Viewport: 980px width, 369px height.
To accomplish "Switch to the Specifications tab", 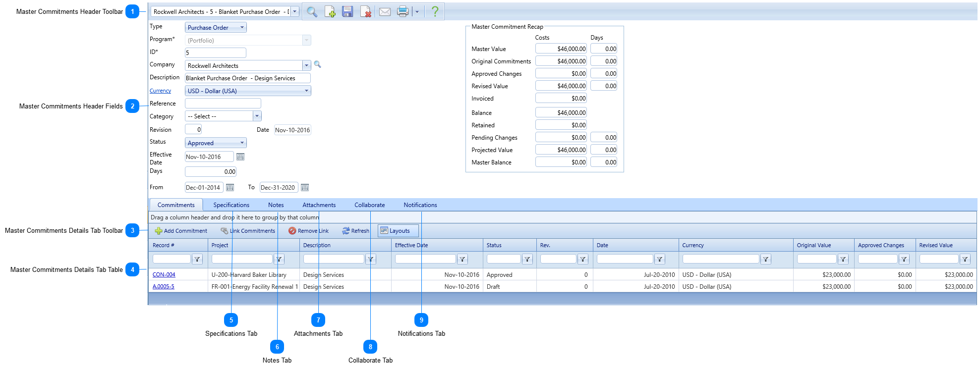I will (231, 205).
